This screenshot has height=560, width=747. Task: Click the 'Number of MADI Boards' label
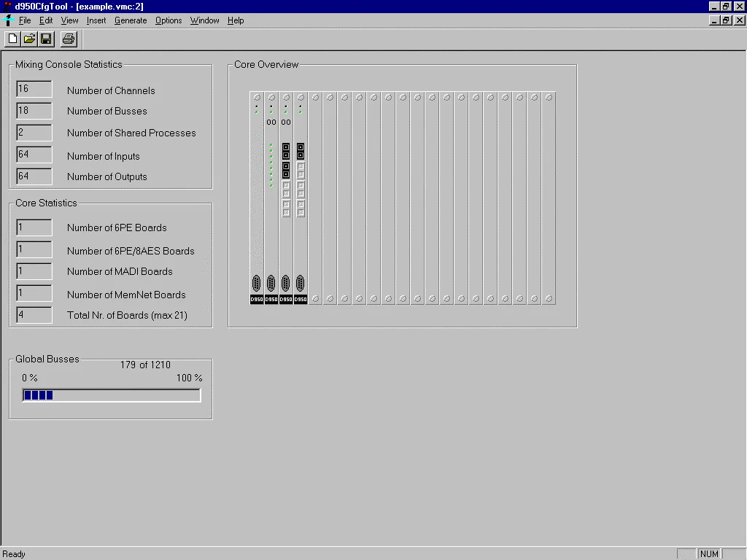120,271
